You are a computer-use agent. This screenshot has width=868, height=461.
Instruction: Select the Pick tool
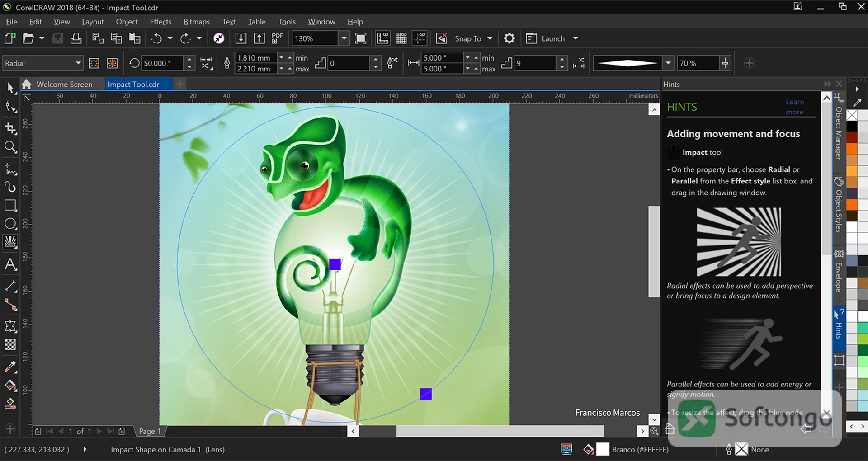(x=10, y=88)
